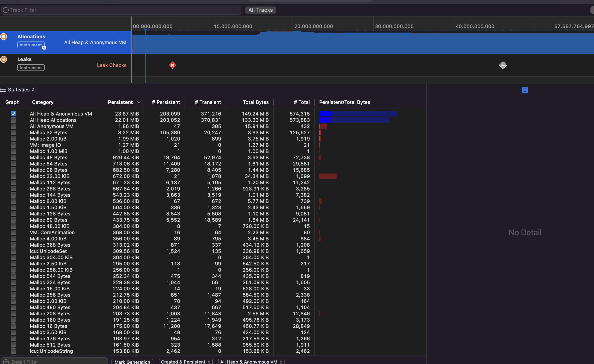Enable graph for All Anonymous VM
Viewport: 594px width, 364px height.
point(13,126)
